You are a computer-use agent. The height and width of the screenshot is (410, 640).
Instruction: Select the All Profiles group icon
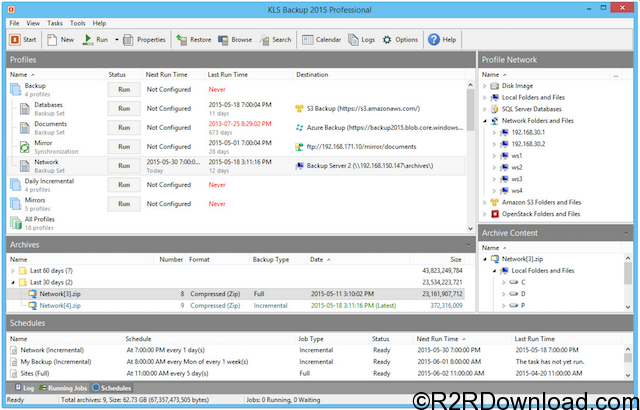[x=16, y=223]
